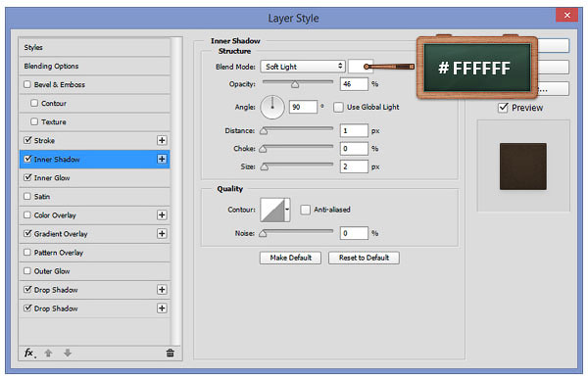Image resolution: width=588 pixels, height=380 pixels.
Task: Toggle Use Global Light checkbox
Action: click(338, 107)
